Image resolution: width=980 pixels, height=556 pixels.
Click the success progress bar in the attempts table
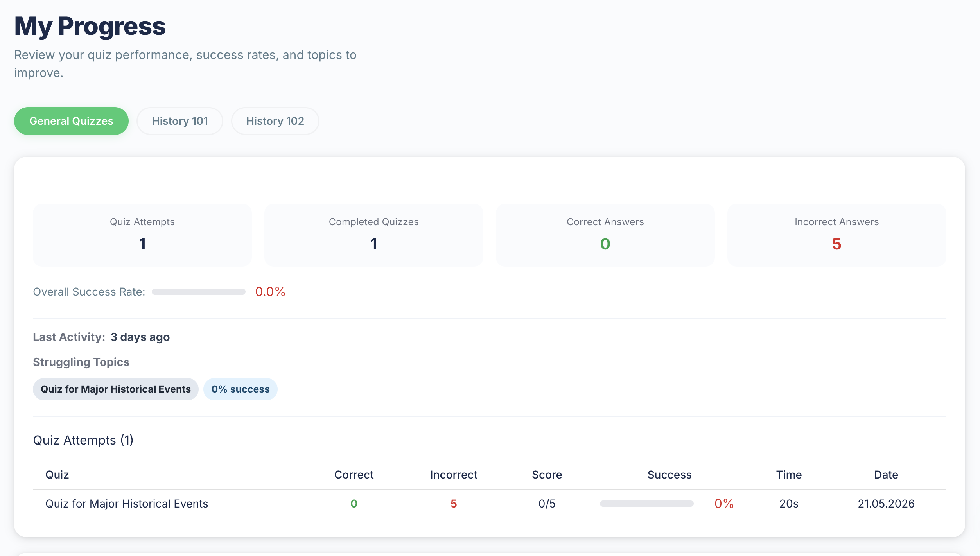tap(647, 504)
